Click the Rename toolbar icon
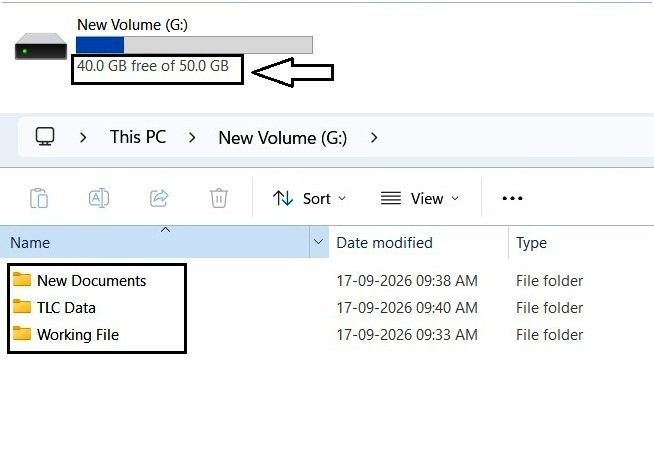 (99, 198)
